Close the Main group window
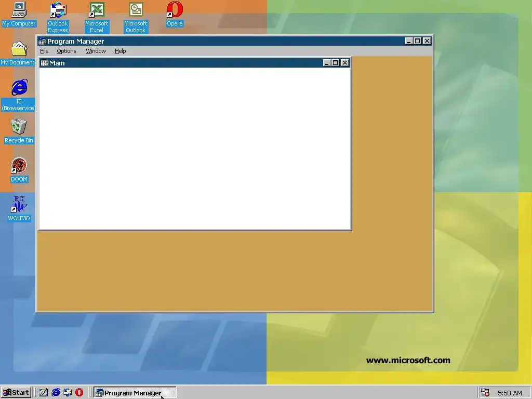The height and width of the screenshot is (399, 532). click(345, 63)
